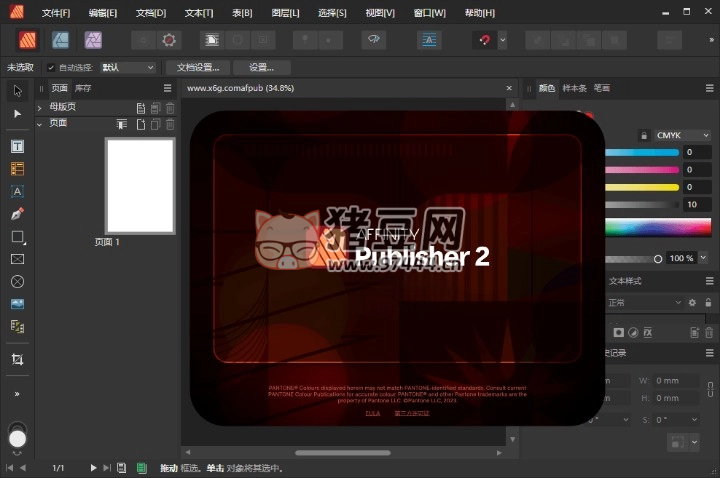Toggle the snapping magnet icon
Viewport: 720px width, 478px height.
tap(484, 40)
